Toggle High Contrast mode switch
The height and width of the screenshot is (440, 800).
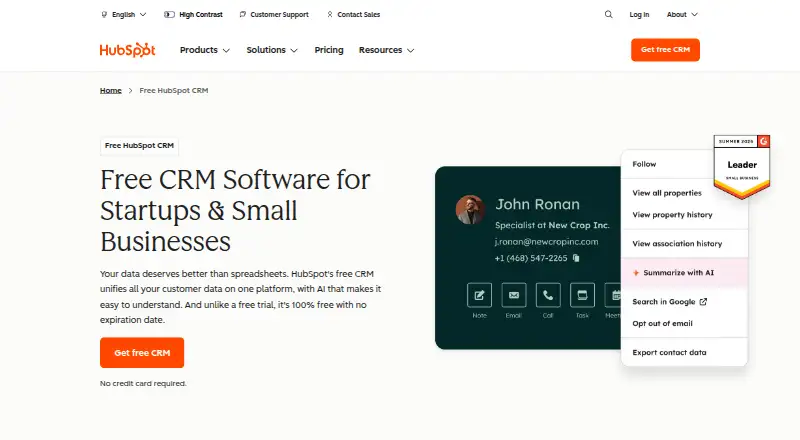[169, 14]
